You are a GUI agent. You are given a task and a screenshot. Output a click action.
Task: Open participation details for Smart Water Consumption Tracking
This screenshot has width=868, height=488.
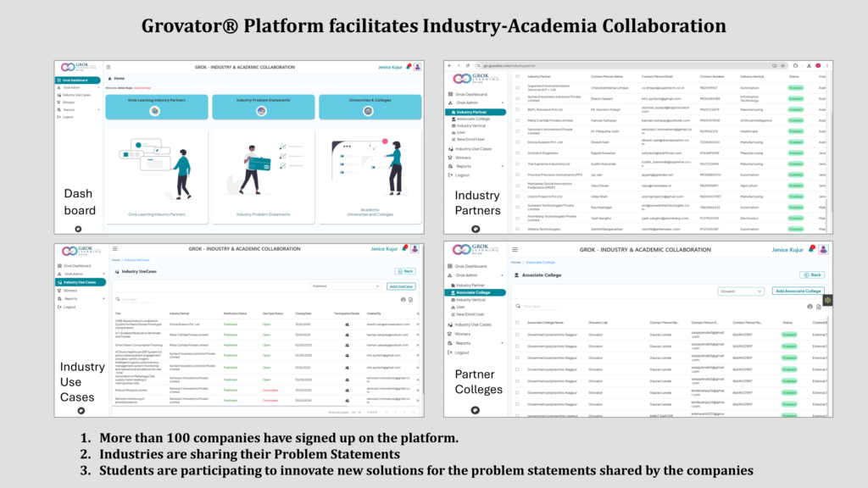(x=347, y=345)
